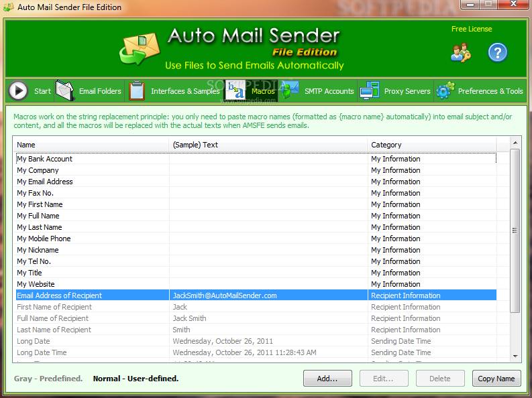The image size is (532, 398).
Task: Click the Preferences & Tools gear icon
Action: [445, 90]
